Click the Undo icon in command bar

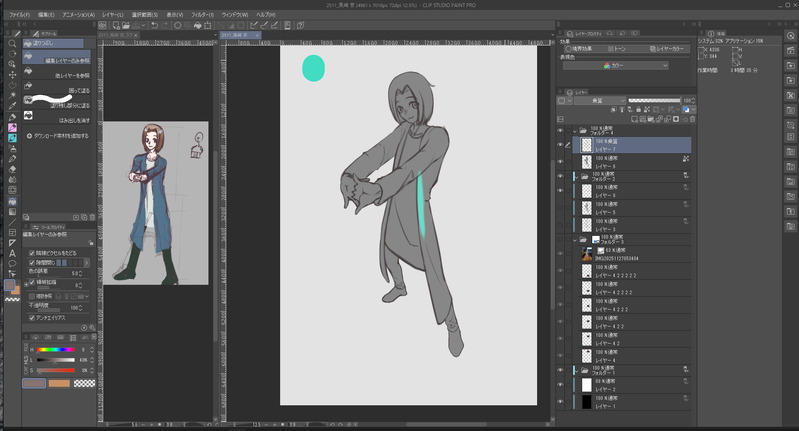[x=154, y=26]
